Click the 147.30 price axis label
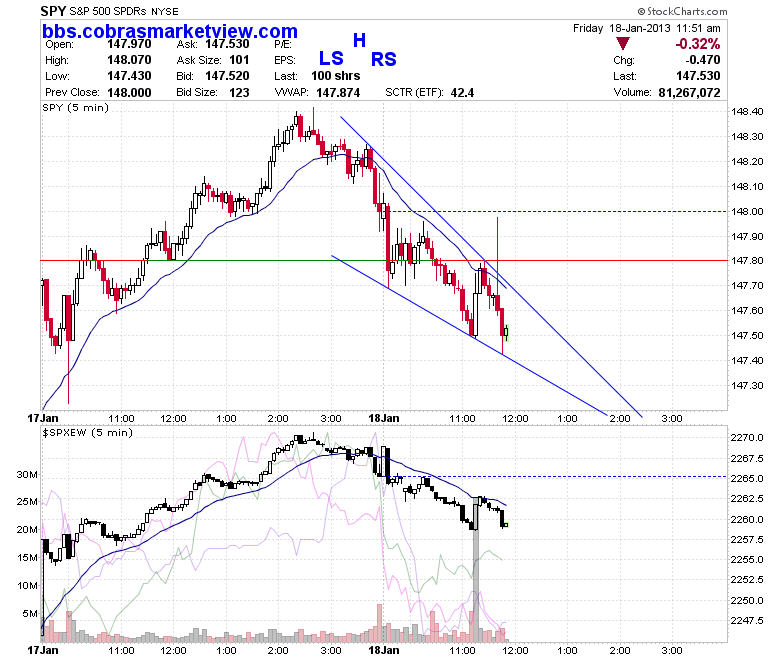 (747, 385)
